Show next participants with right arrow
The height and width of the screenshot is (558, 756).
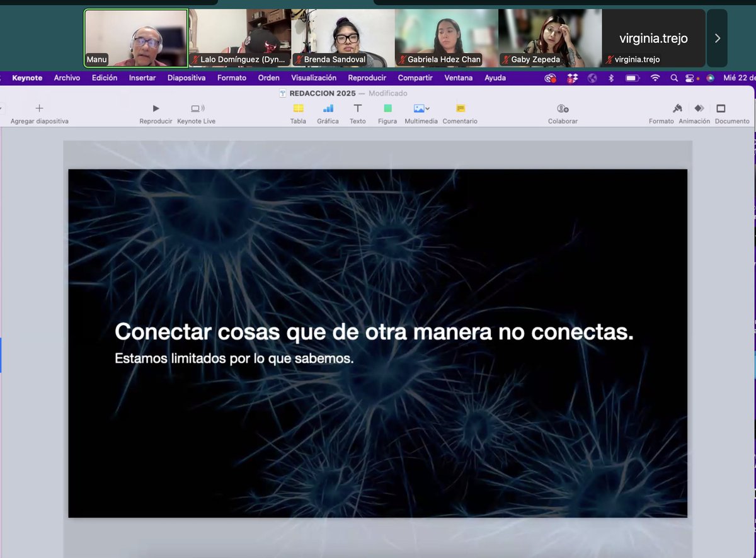(717, 38)
